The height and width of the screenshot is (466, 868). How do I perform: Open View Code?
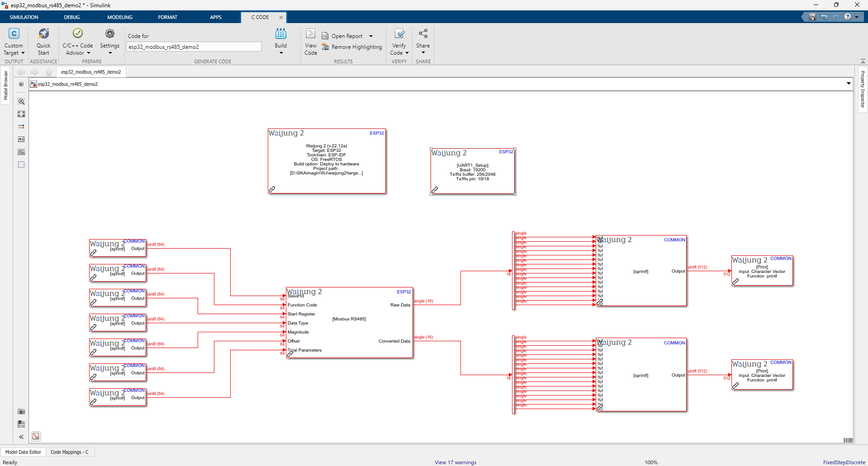[311, 42]
